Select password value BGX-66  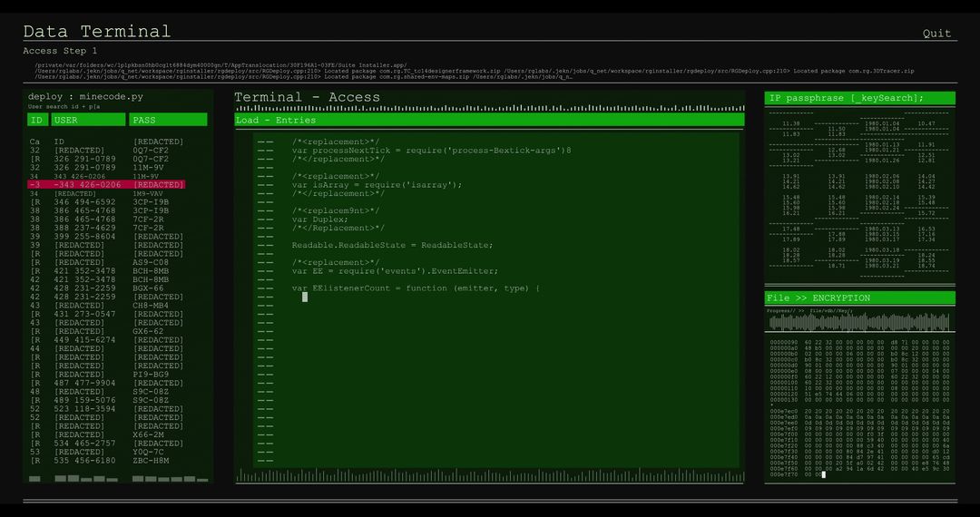point(148,288)
